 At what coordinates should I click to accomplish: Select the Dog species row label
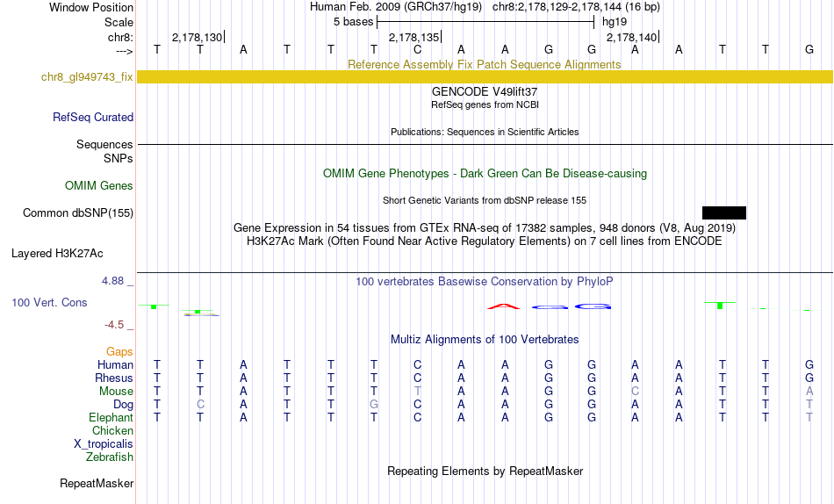(x=124, y=405)
